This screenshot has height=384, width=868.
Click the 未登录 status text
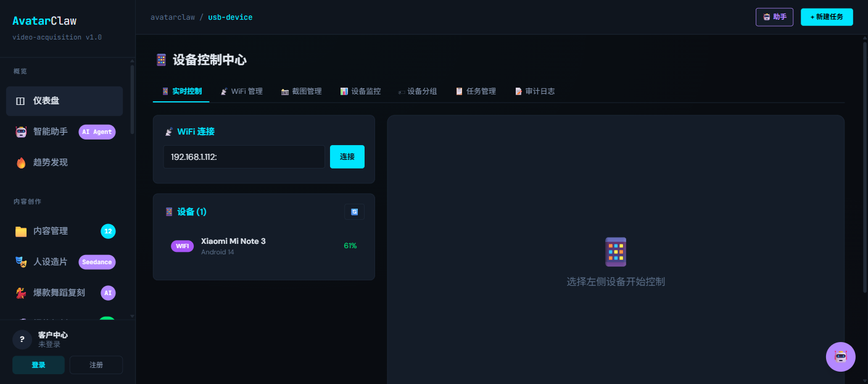[x=49, y=344]
